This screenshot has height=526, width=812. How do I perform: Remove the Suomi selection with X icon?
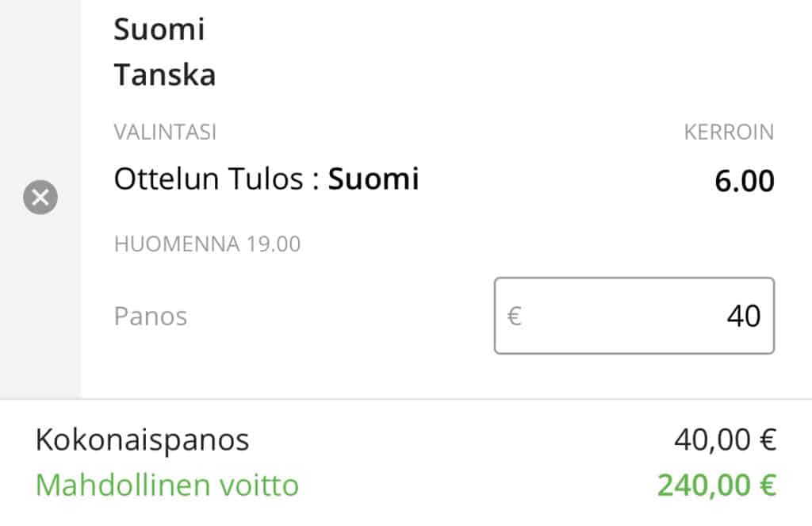[40, 198]
